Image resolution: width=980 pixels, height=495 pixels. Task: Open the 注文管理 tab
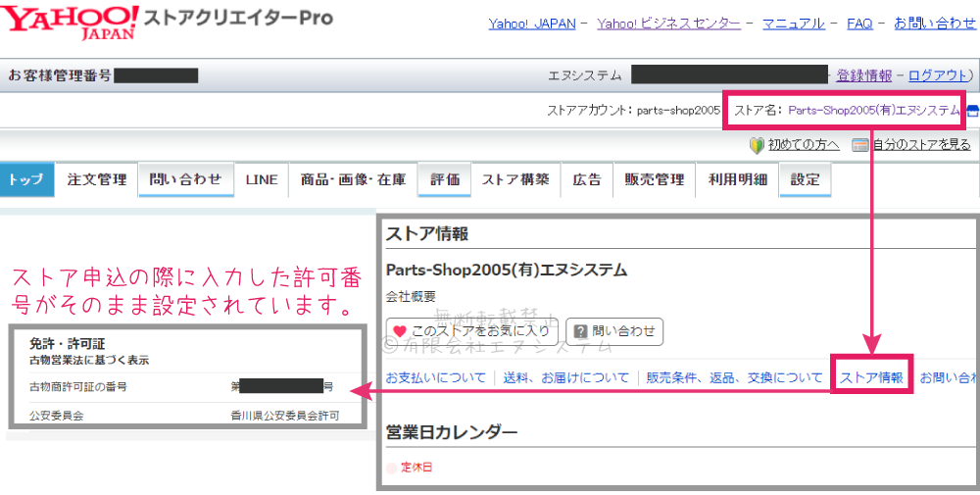point(97,180)
